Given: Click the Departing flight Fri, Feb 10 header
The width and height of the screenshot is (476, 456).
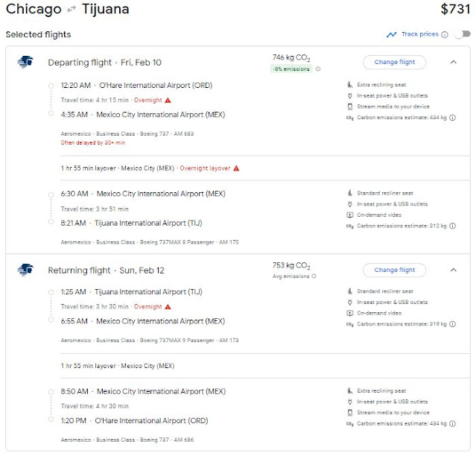Looking at the screenshot, I should (104, 63).
